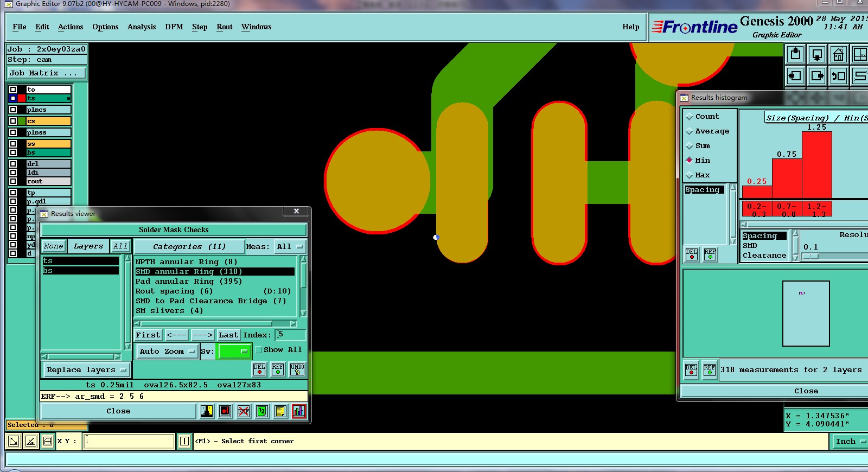Open the histogram chart icon in Results viewer
The height and width of the screenshot is (472, 868).
(x=299, y=411)
